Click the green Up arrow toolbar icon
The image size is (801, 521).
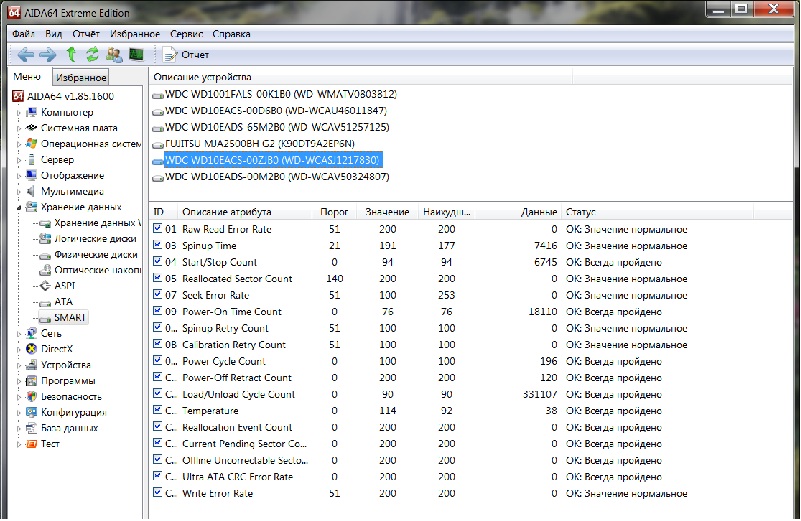(71, 54)
